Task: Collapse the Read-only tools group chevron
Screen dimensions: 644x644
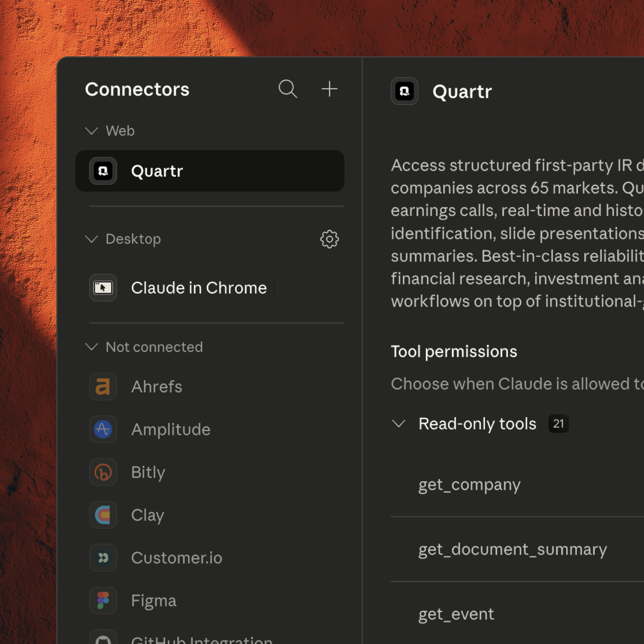Action: pos(399,424)
